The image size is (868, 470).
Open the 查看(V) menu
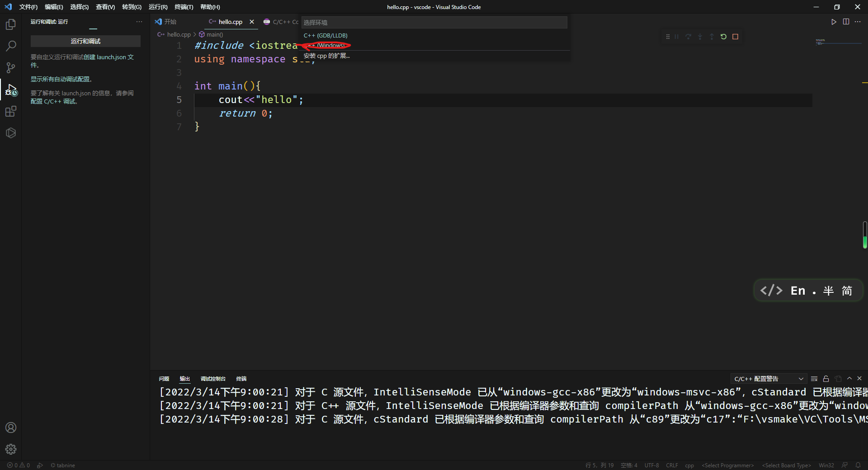[105, 7]
